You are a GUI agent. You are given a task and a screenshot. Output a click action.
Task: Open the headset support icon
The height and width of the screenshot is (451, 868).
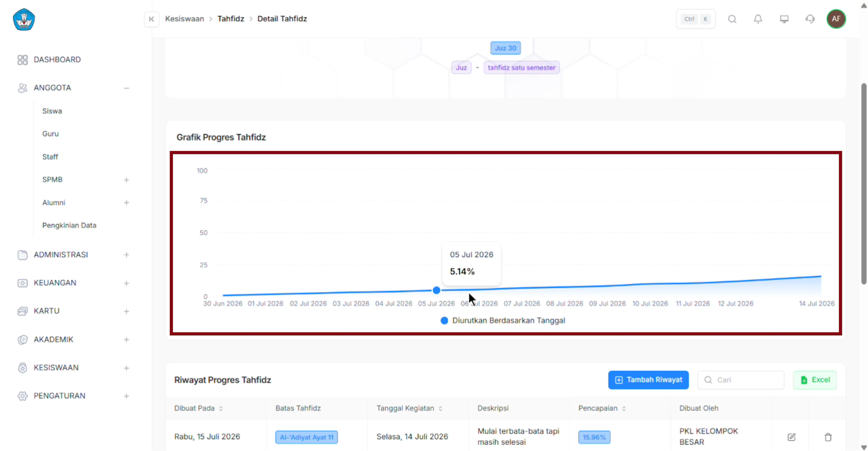click(810, 19)
